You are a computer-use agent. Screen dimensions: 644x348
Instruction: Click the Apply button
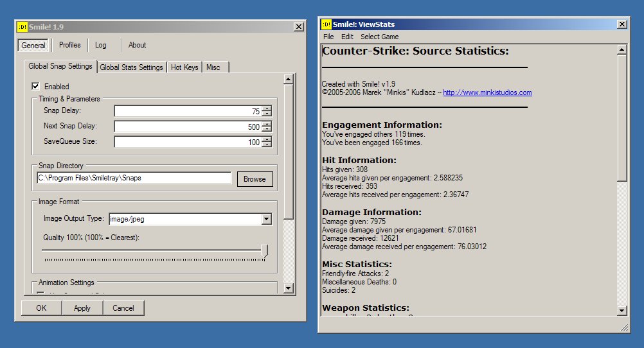pyautogui.click(x=82, y=308)
